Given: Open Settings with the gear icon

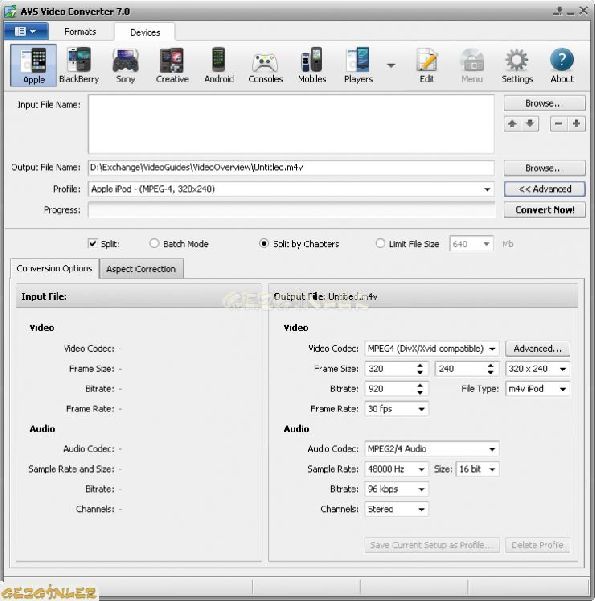Looking at the screenshot, I should (517, 65).
